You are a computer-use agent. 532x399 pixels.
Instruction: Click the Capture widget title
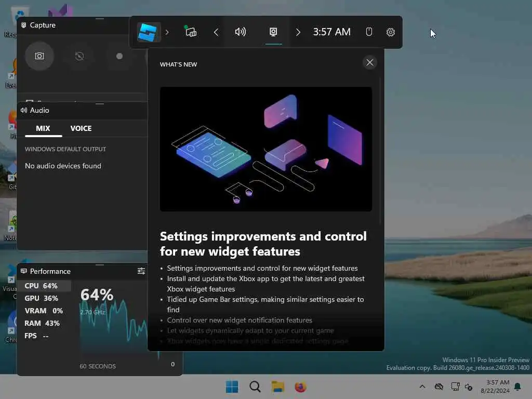[43, 25]
